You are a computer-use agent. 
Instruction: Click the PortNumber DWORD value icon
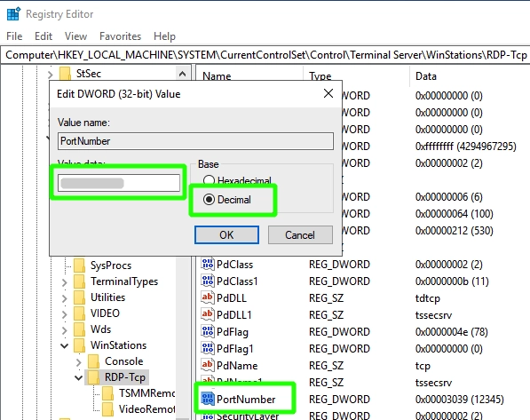coord(207,399)
